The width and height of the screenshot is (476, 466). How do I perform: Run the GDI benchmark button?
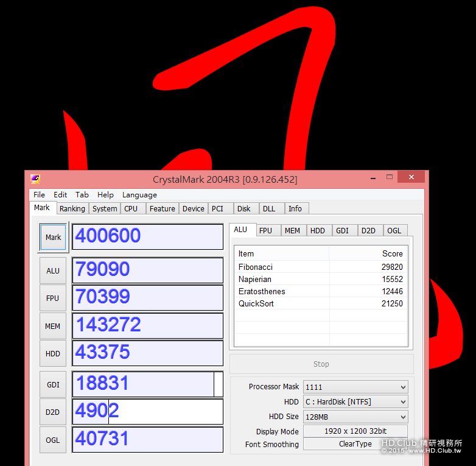(53, 384)
